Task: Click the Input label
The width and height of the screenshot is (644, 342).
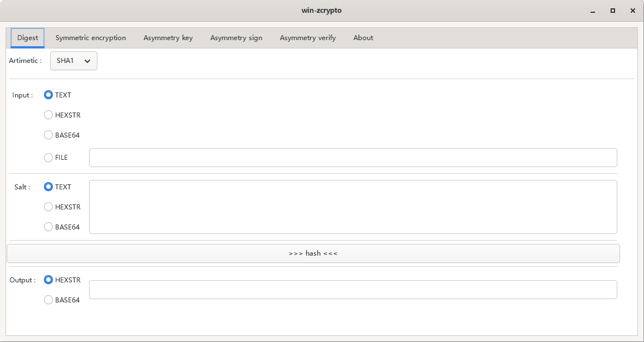Action: coord(23,95)
